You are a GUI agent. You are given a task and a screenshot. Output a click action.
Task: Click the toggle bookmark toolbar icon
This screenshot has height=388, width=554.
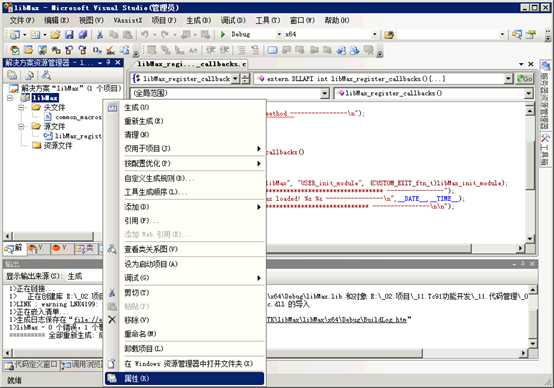[272, 50]
